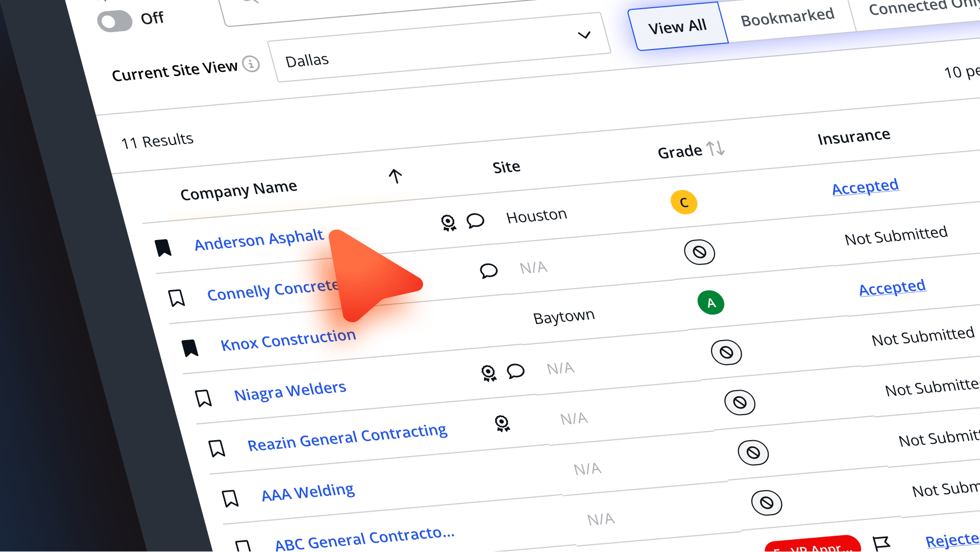The width and height of the screenshot is (980, 552).
Task: Open Reazin General Contracting link
Action: tap(347, 437)
